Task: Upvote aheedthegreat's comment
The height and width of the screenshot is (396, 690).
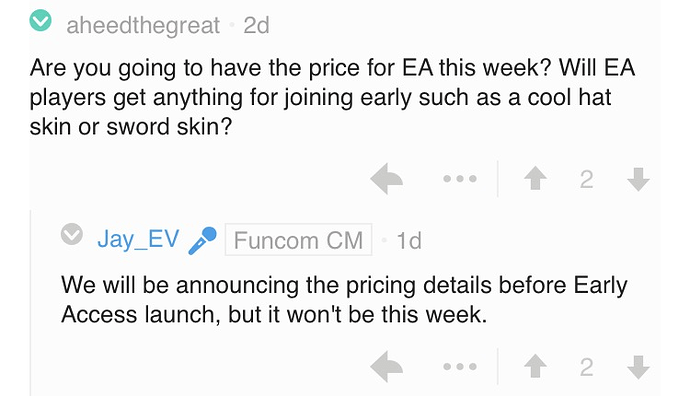Action: 536,179
